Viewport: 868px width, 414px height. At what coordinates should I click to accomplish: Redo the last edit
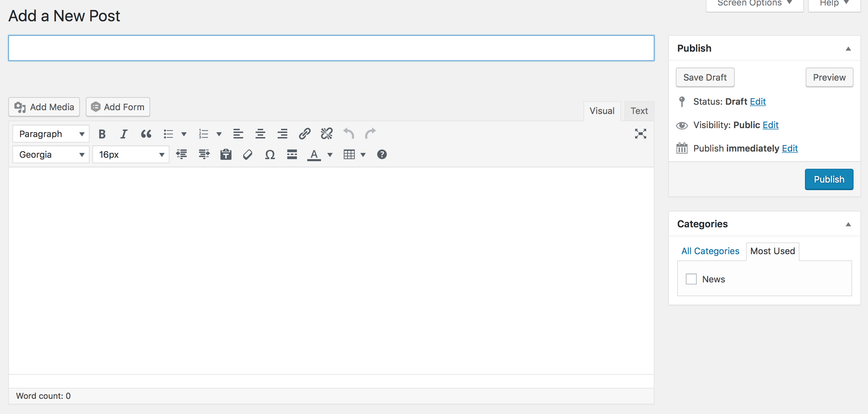click(x=371, y=134)
